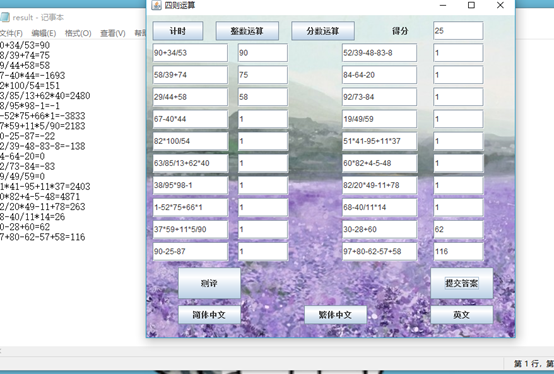Click the question field 92/73-84
Image resolution: width=554 pixels, height=374 pixels.
tap(379, 97)
